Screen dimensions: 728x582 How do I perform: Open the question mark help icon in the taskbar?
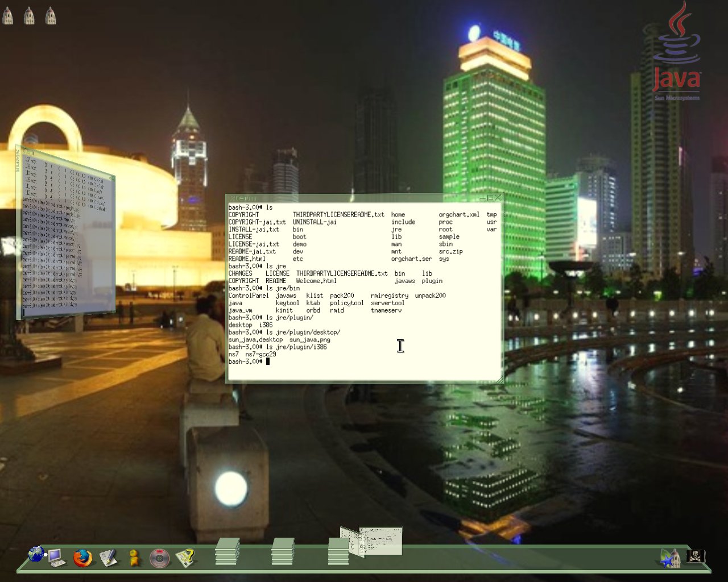(x=185, y=558)
